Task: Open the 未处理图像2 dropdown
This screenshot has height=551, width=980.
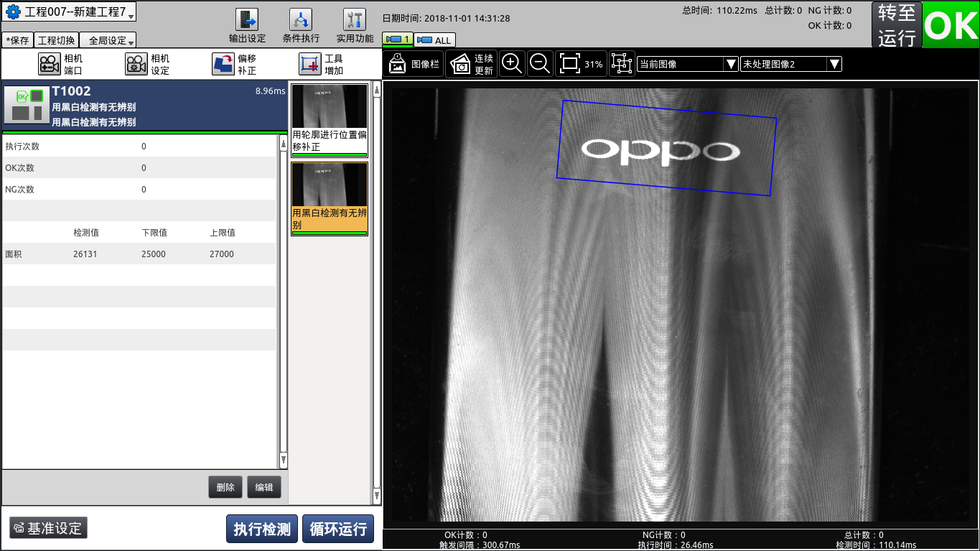Action: pos(790,64)
